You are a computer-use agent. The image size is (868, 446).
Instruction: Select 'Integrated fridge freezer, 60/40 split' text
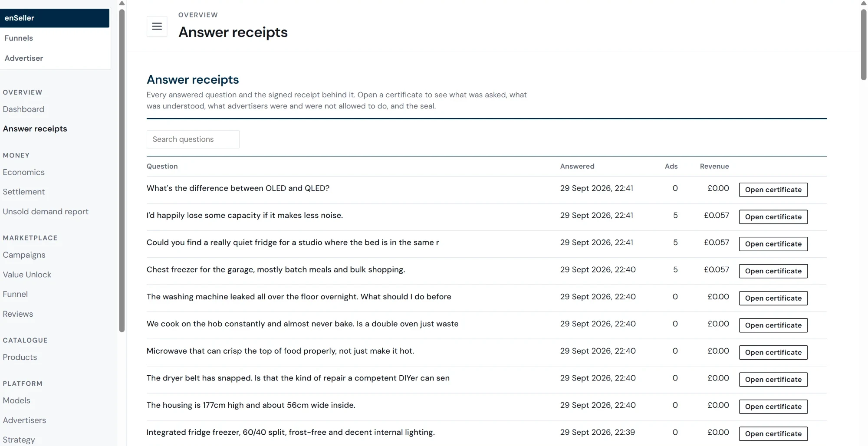tap(290, 432)
